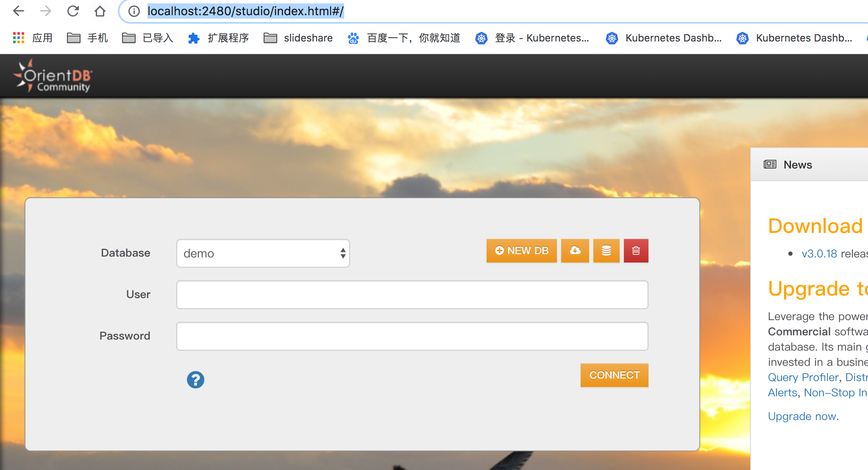The width and height of the screenshot is (868, 470).
Task: Open the 手机 bookmark folder
Action: coord(87,38)
